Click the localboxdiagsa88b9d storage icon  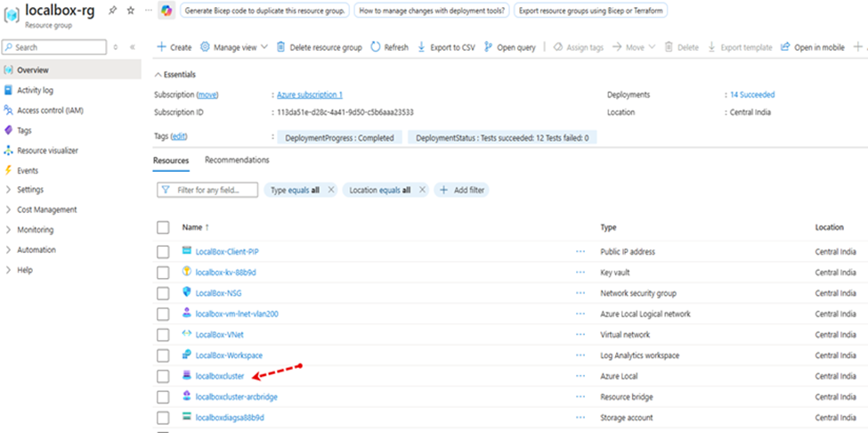(x=187, y=417)
